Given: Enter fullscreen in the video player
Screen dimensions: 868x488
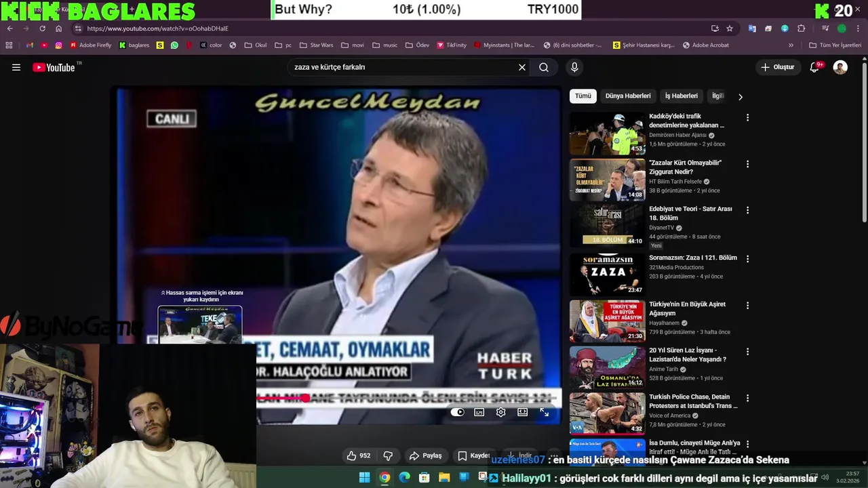Looking at the screenshot, I should [544, 412].
